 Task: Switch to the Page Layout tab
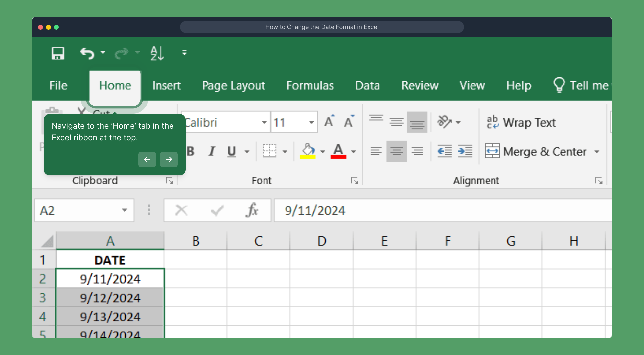tap(233, 85)
